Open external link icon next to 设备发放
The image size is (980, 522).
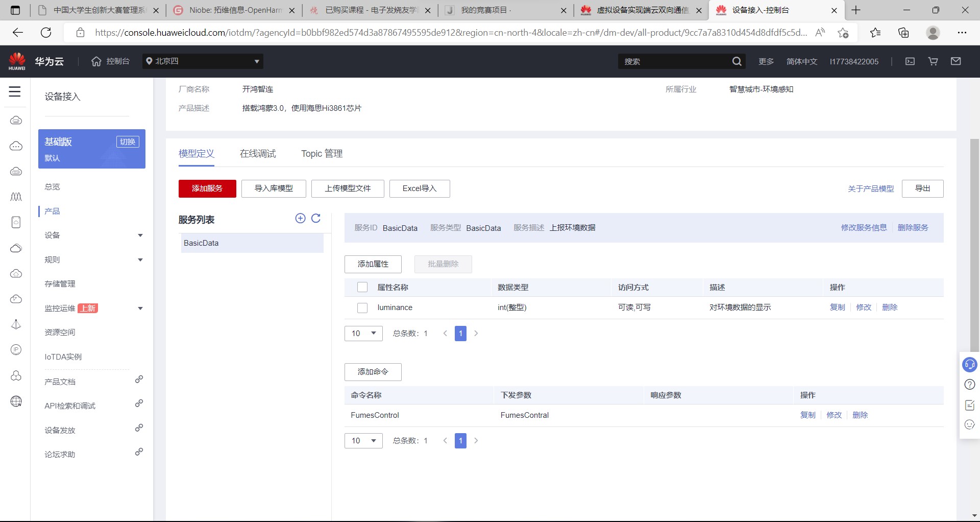pyautogui.click(x=139, y=428)
